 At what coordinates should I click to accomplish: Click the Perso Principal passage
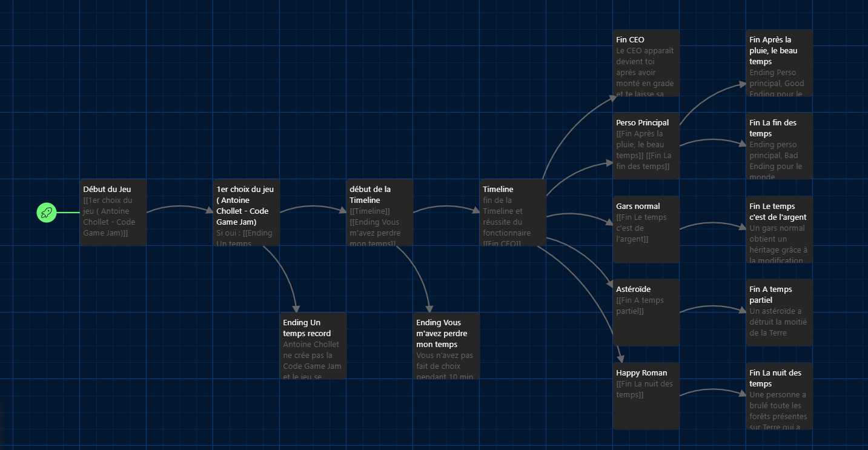click(x=646, y=145)
